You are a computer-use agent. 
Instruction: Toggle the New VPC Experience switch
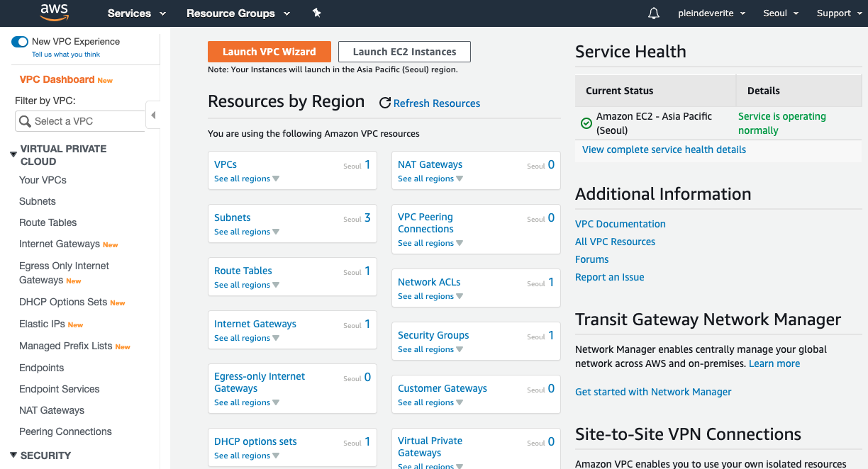point(20,42)
